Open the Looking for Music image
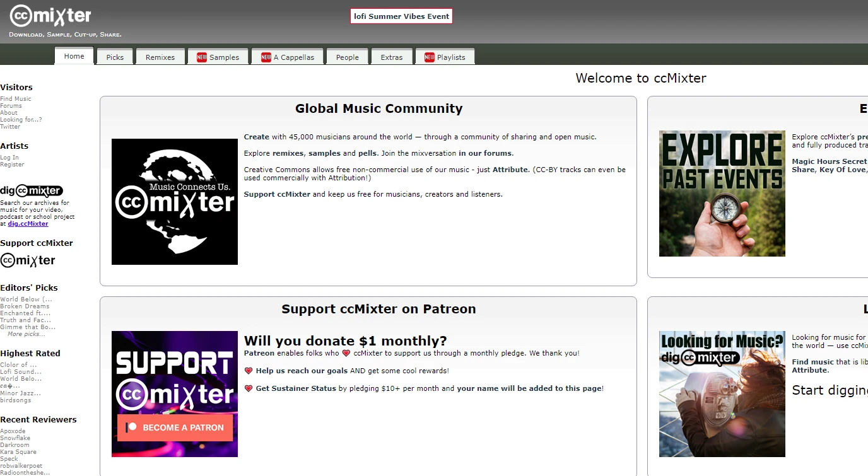868x476 pixels. 722,394
